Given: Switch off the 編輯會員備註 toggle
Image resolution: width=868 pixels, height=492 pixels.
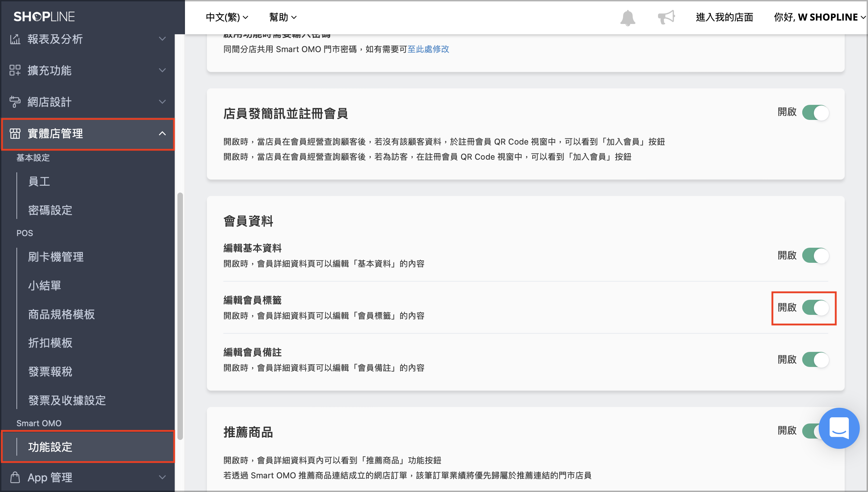Looking at the screenshot, I should tap(815, 360).
